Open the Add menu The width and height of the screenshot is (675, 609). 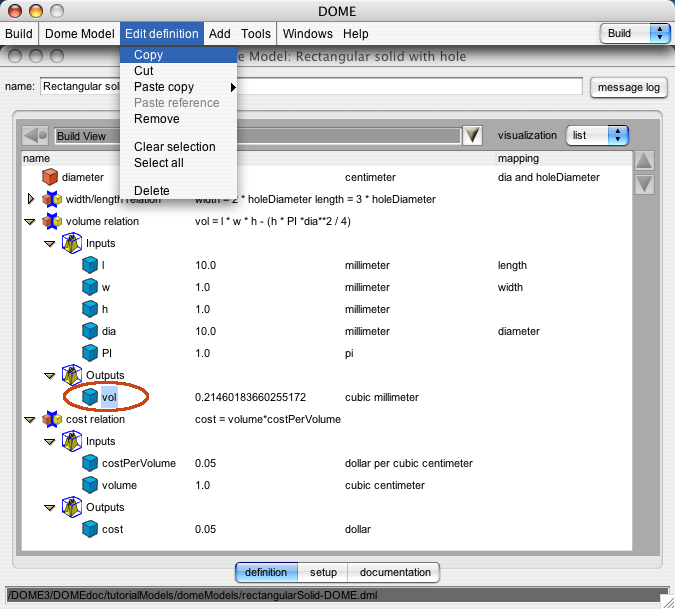tap(220, 34)
